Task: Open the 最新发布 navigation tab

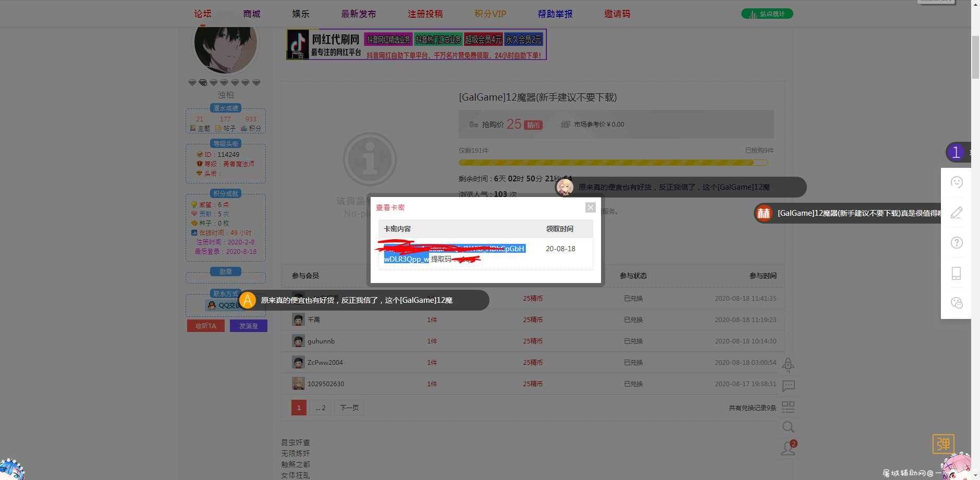Action: click(x=359, y=14)
